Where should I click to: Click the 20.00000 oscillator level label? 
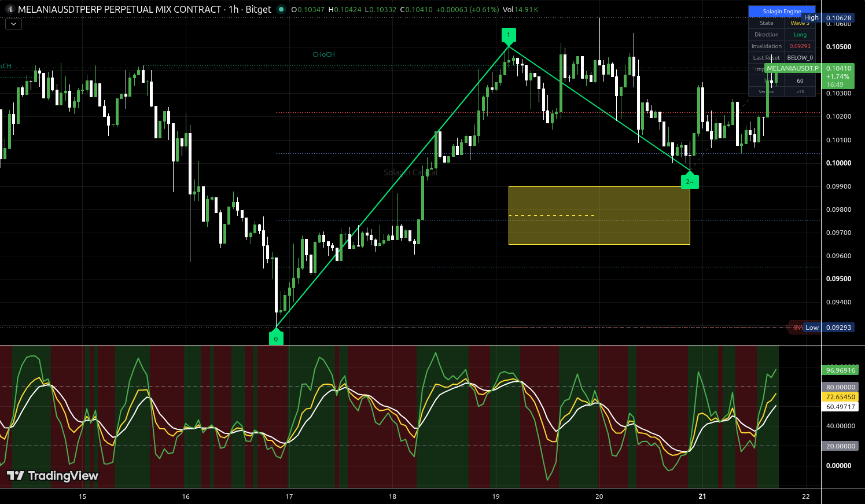click(x=840, y=446)
